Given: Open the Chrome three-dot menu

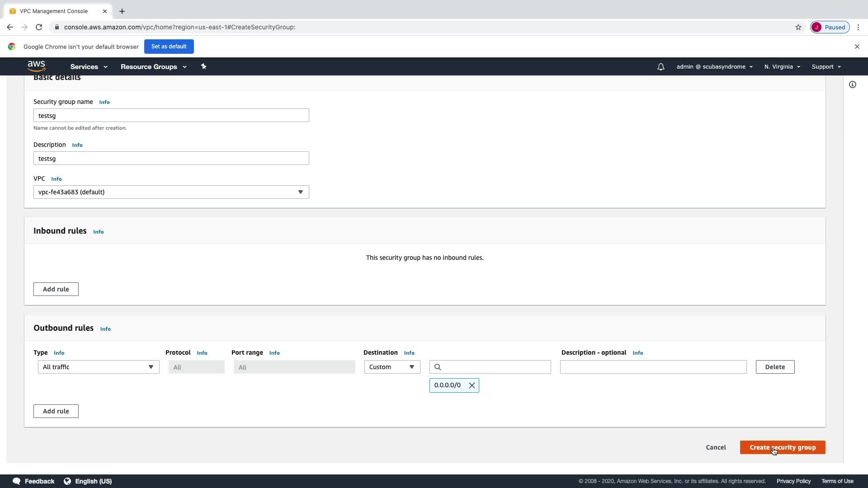Looking at the screenshot, I should pyautogui.click(x=858, y=27).
